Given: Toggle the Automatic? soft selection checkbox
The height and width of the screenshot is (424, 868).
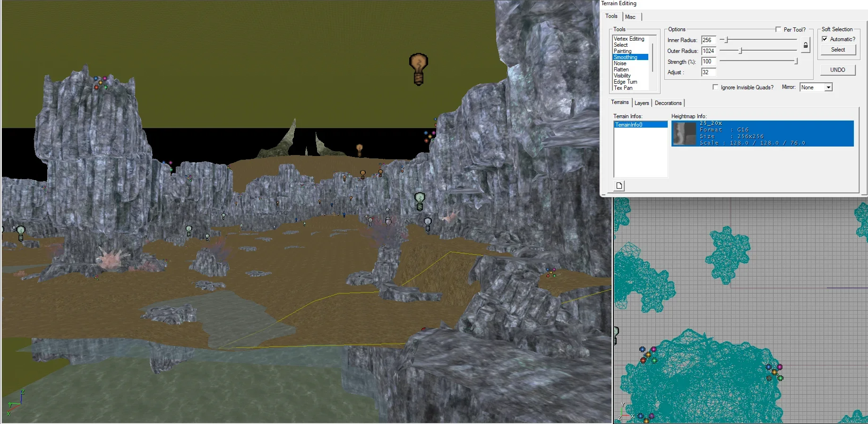Looking at the screenshot, I should [x=825, y=39].
